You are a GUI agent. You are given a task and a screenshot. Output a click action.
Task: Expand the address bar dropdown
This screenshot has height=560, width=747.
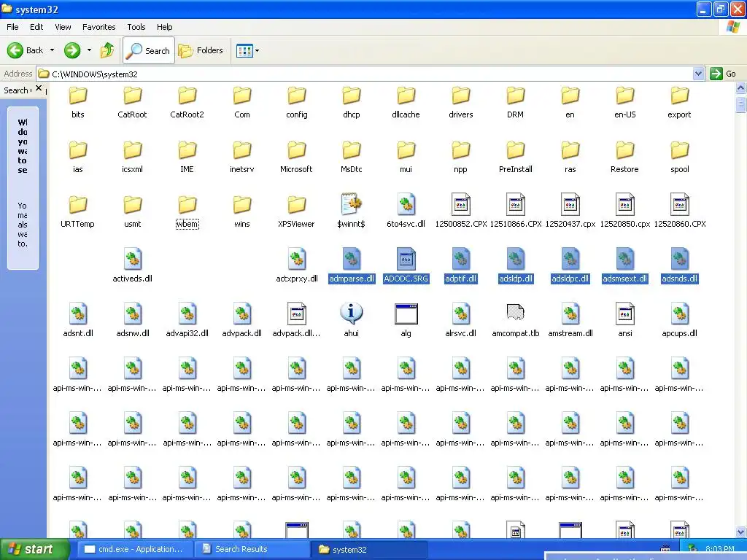698,74
